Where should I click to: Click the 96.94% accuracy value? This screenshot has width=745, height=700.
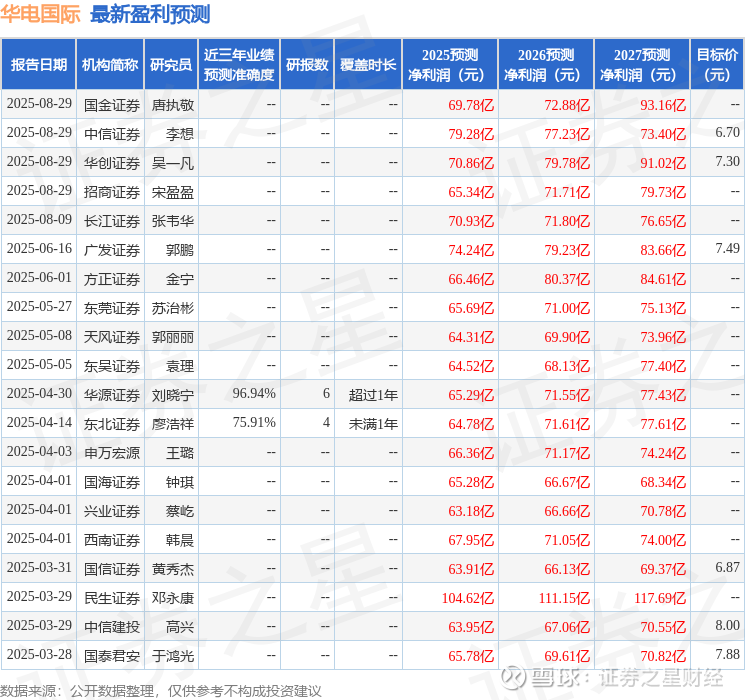pyautogui.click(x=254, y=393)
